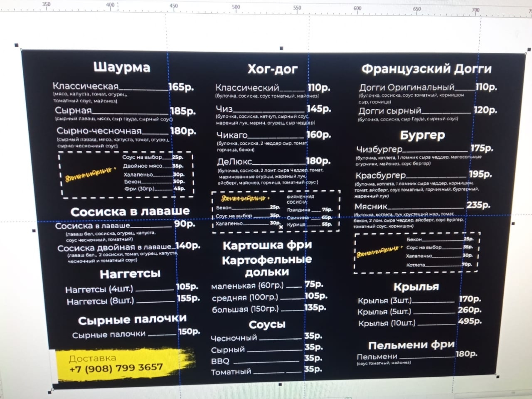
Task: Select the Сырно-чесночная item name
Action: pyautogui.click(x=99, y=131)
